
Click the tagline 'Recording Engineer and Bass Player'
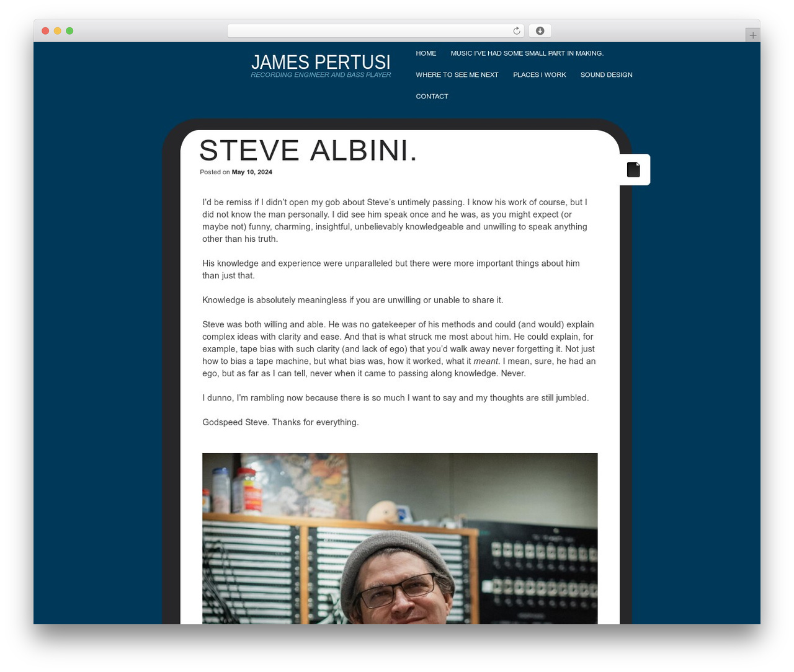pos(321,75)
